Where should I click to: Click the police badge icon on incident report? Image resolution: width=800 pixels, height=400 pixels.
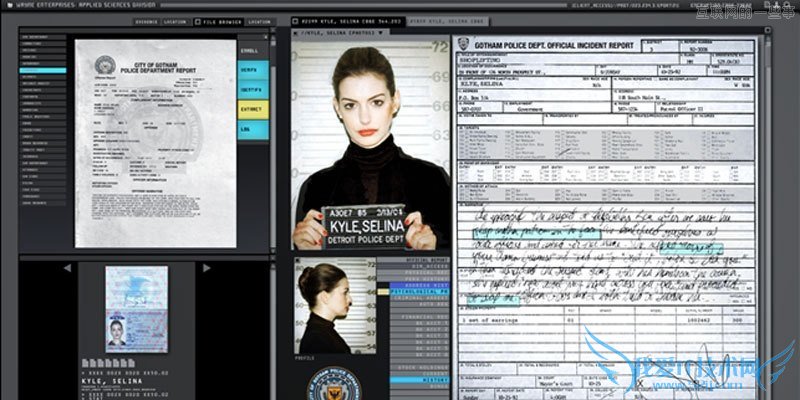tap(463, 44)
